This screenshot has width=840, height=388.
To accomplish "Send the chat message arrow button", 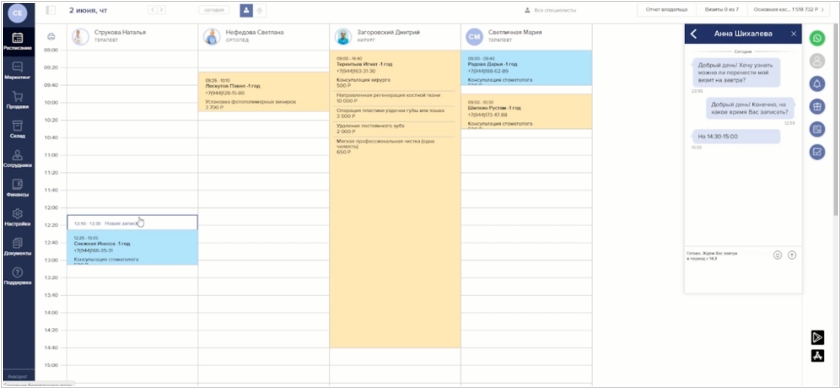I will [x=792, y=255].
